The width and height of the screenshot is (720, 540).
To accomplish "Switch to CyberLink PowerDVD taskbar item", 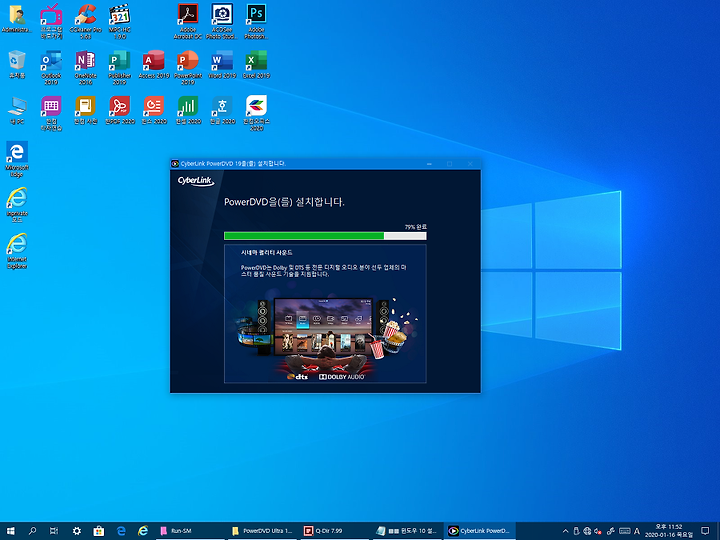I will (479, 531).
